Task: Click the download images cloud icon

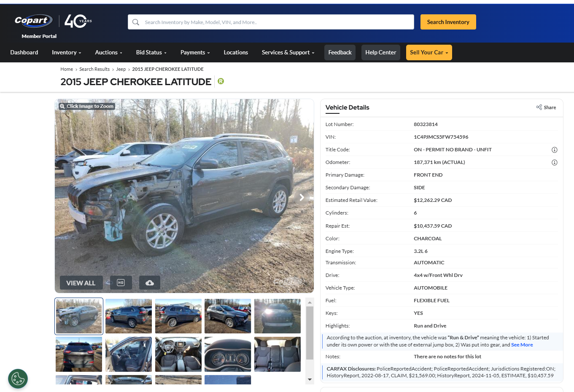Action: 150,283
